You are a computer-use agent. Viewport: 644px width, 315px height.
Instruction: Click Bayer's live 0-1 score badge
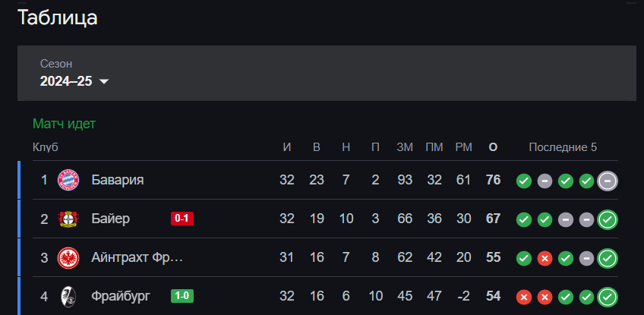pos(183,219)
